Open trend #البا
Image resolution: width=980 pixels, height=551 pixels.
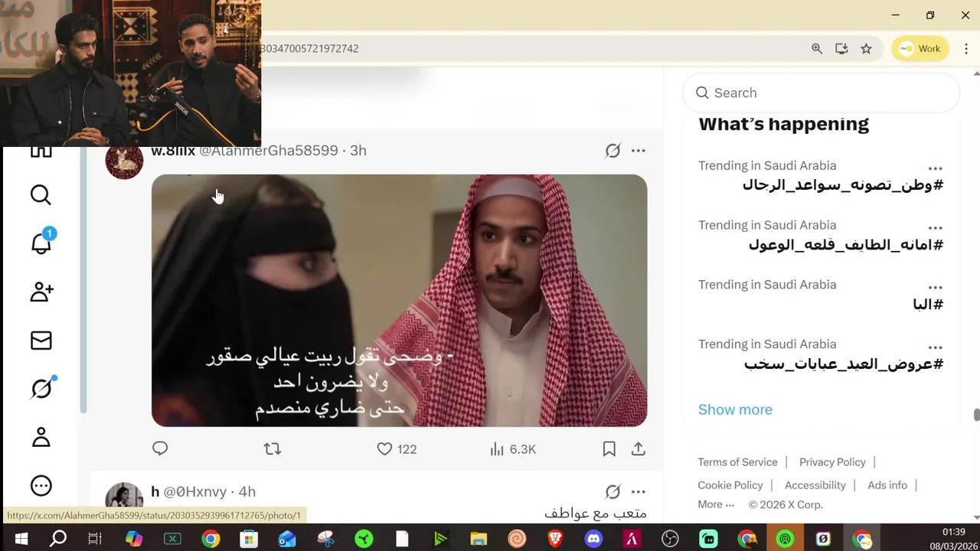pos(928,304)
